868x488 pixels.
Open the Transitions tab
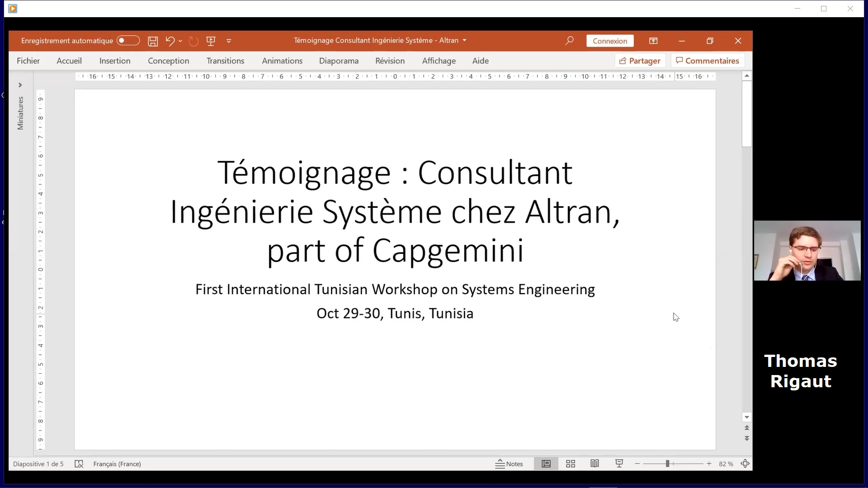(225, 61)
